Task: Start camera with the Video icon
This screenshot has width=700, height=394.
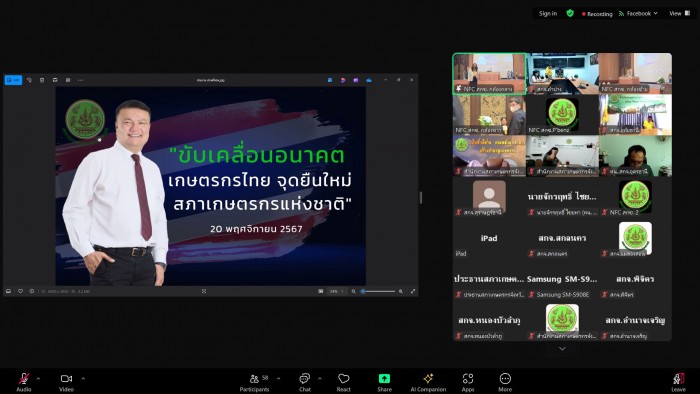Action: (x=67, y=379)
